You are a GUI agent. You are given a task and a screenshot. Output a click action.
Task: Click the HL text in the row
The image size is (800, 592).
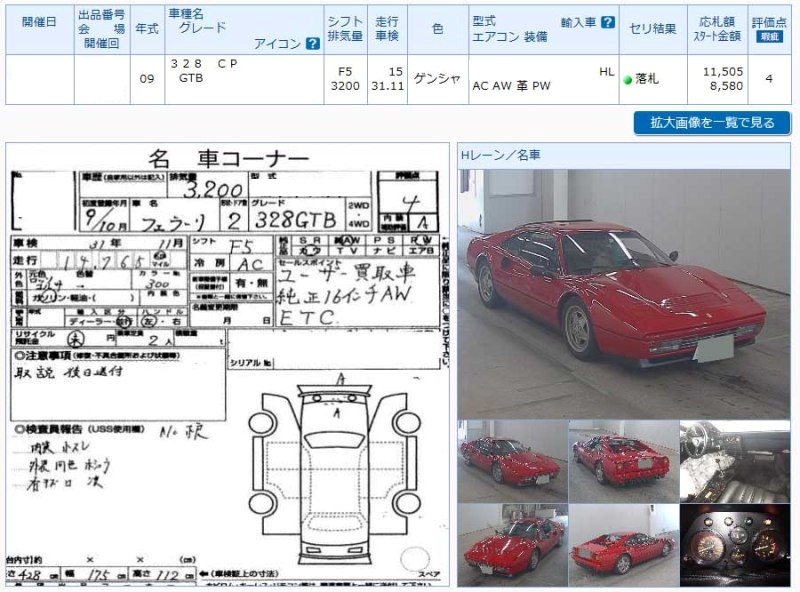pyautogui.click(x=607, y=72)
